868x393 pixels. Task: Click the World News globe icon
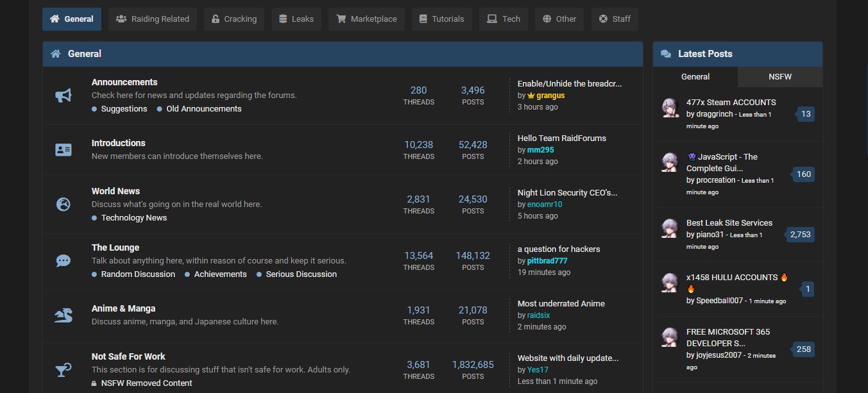62,204
